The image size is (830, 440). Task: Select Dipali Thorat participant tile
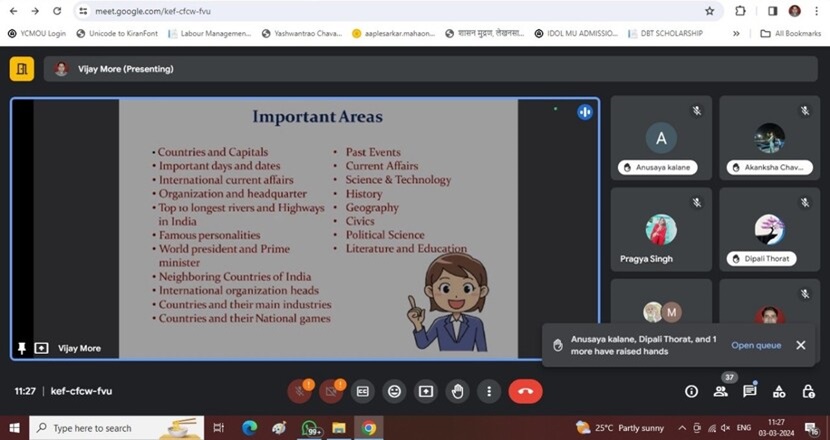point(769,229)
